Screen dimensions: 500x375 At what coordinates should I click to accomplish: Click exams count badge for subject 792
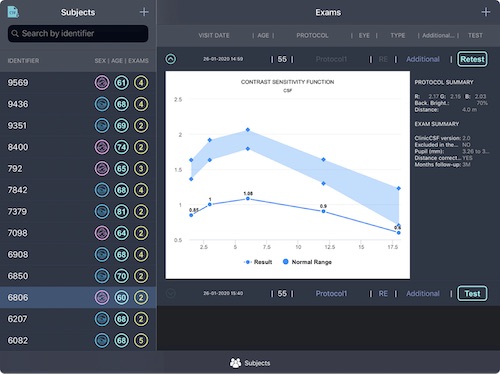(141, 168)
